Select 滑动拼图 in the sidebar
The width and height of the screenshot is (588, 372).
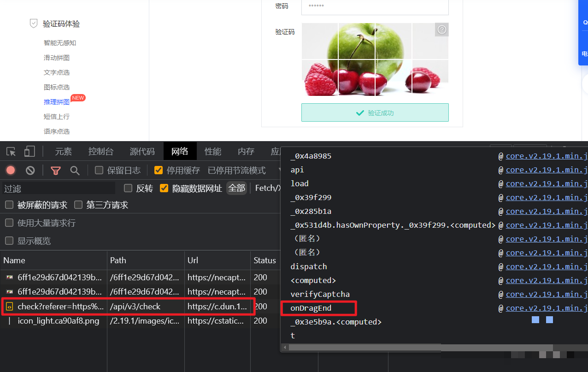coord(57,58)
